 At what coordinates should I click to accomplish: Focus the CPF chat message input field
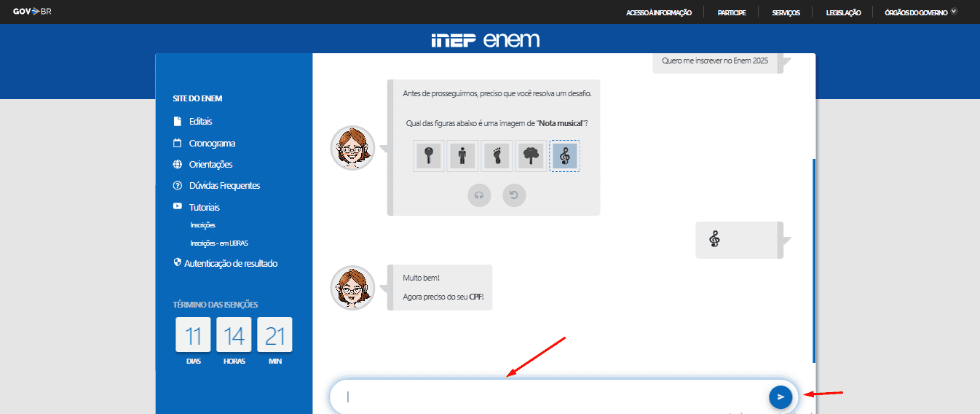[x=546, y=397]
